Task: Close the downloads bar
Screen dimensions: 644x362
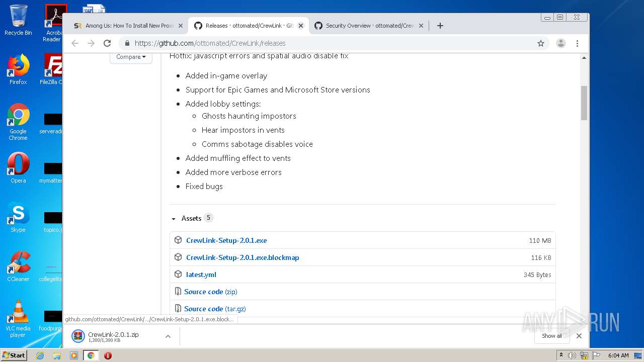Action: coord(579,336)
